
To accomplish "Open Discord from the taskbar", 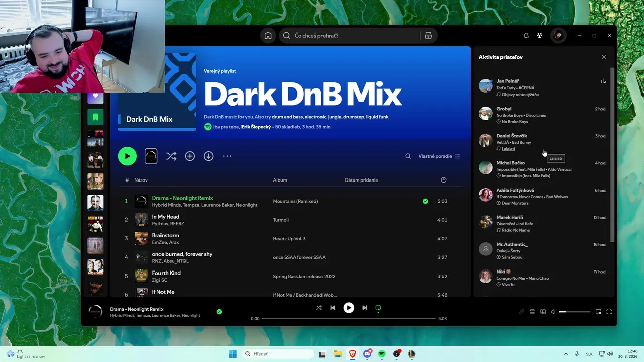I will pyautogui.click(x=367, y=354).
